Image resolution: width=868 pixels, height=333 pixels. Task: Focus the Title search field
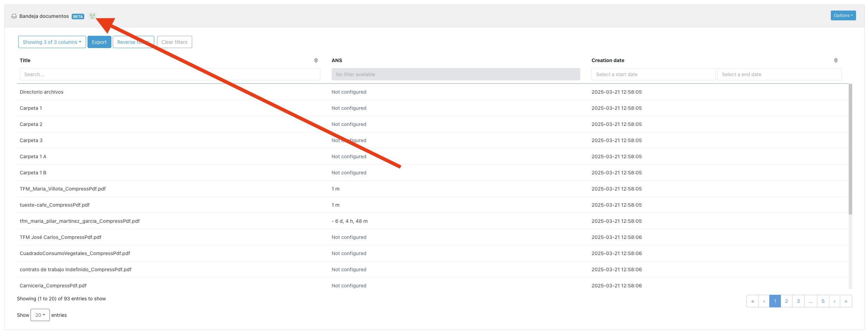click(170, 74)
